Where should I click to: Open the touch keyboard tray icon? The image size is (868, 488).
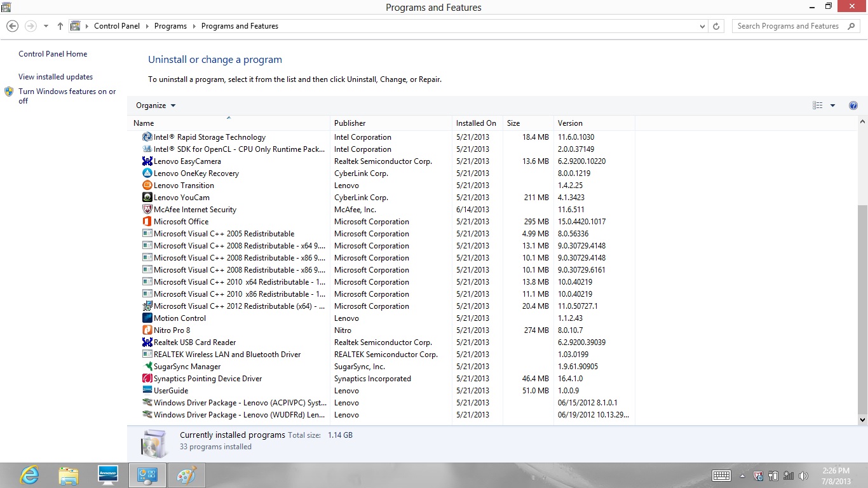pos(721,476)
